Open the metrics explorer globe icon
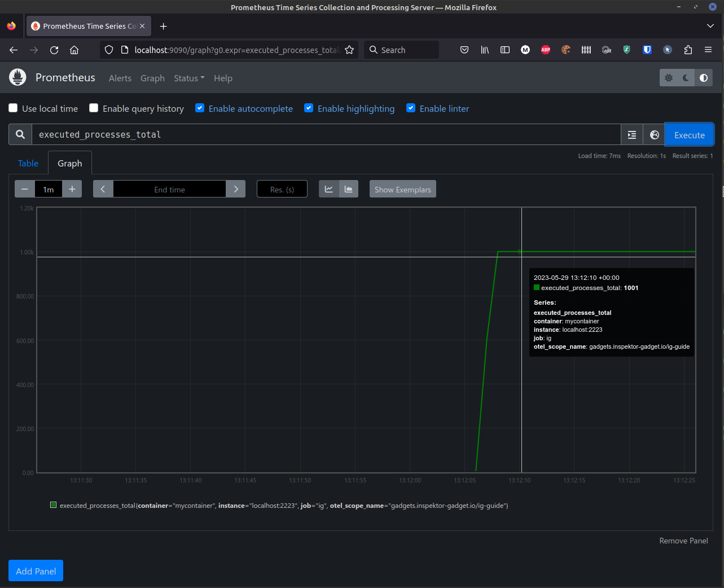 (x=655, y=135)
